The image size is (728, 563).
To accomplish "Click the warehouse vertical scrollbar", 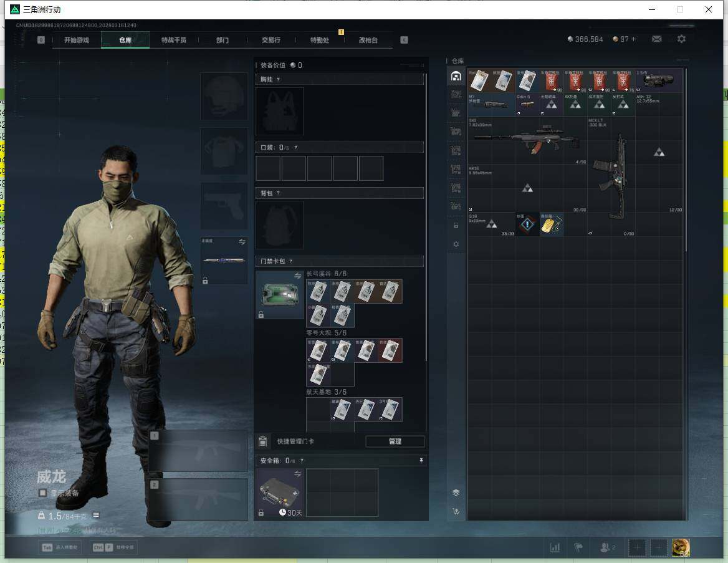I will [x=685, y=160].
